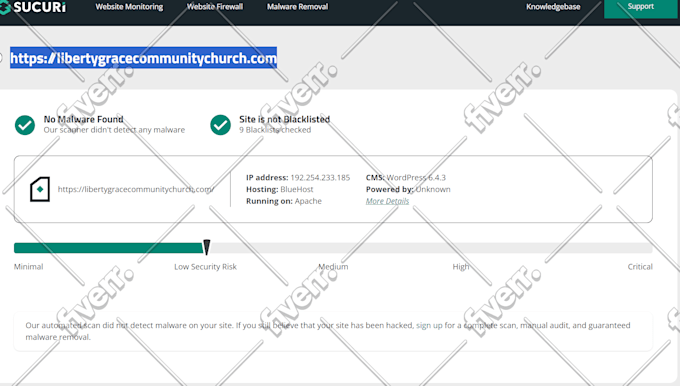The image size is (680, 386).
Task: Click the Site is not Blacklisted checkmark icon
Action: tap(220, 125)
